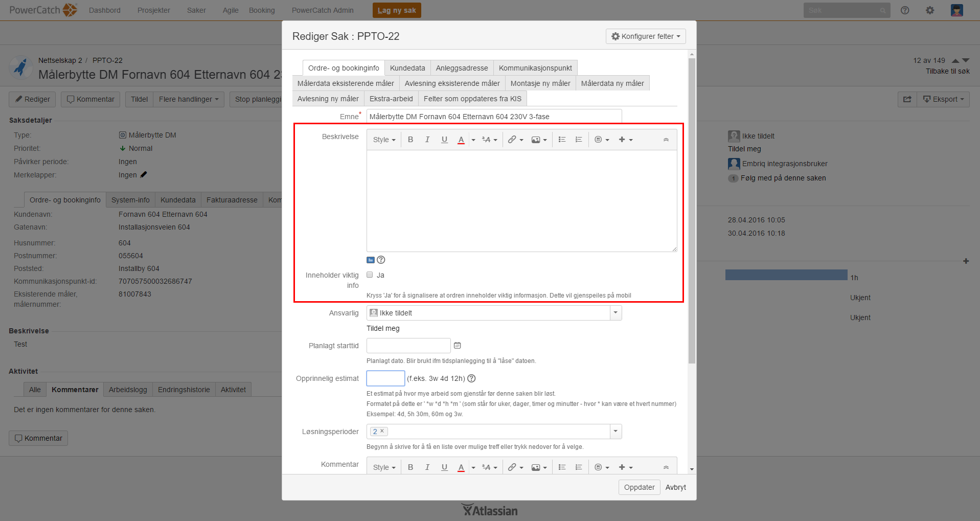The image size is (980, 521).
Task: Open Konfigurer felter dropdown
Action: pos(646,36)
